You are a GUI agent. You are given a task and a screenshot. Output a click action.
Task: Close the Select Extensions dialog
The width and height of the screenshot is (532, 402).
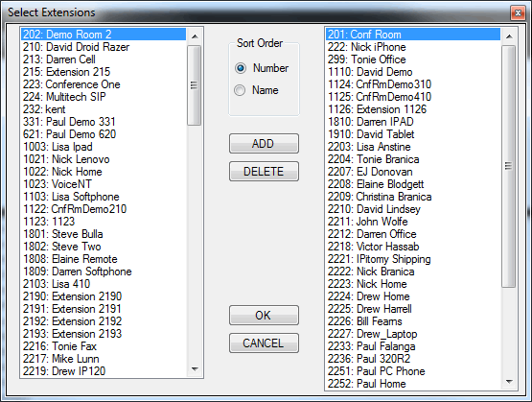[518, 12]
